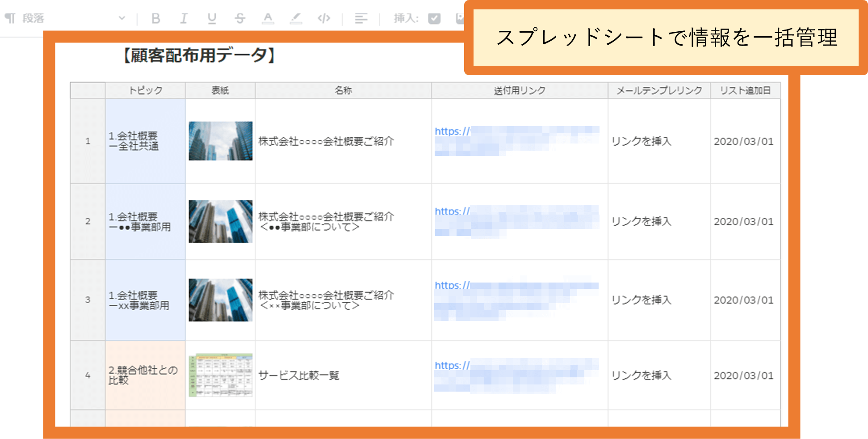Viewport: 868px width, 439px height.
Task: Open the text color tool
Action: tap(268, 18)
